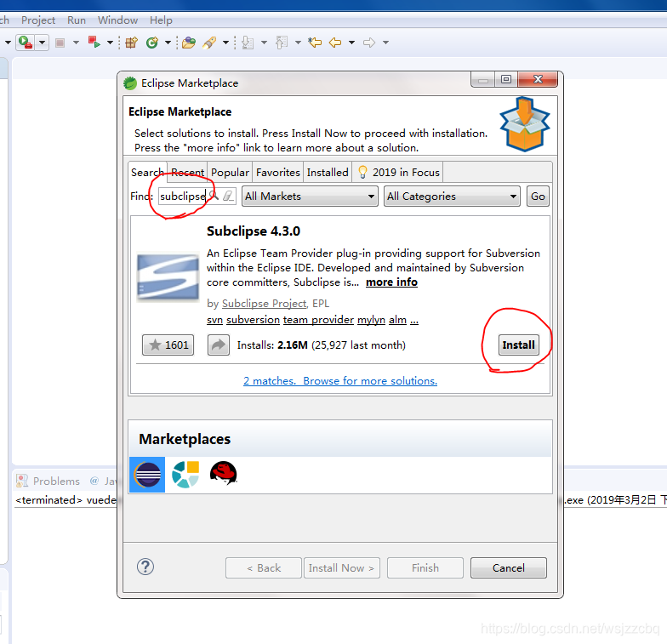
Task: Select the Red Hat marketplace icon
Action: (x=223, y=473)
